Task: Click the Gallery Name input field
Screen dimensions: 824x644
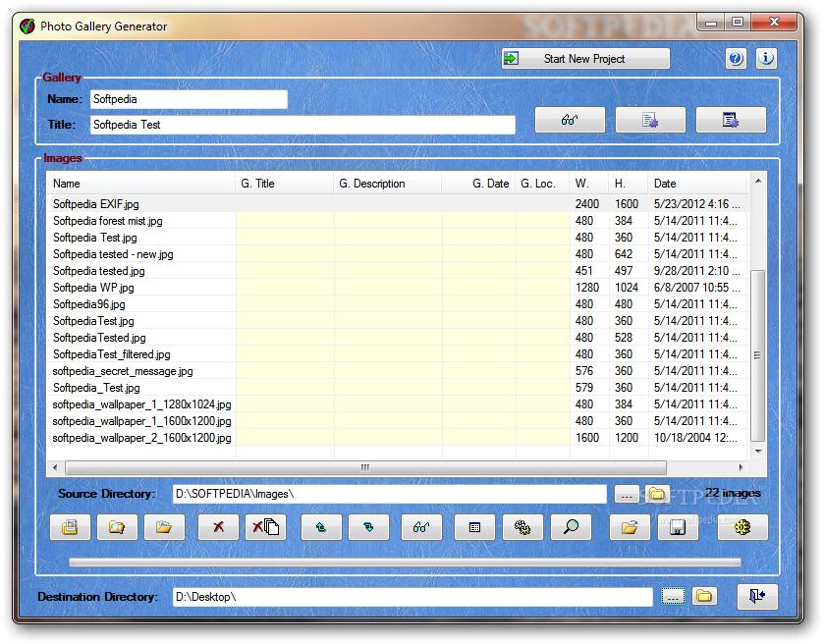Action: (189, 99)
